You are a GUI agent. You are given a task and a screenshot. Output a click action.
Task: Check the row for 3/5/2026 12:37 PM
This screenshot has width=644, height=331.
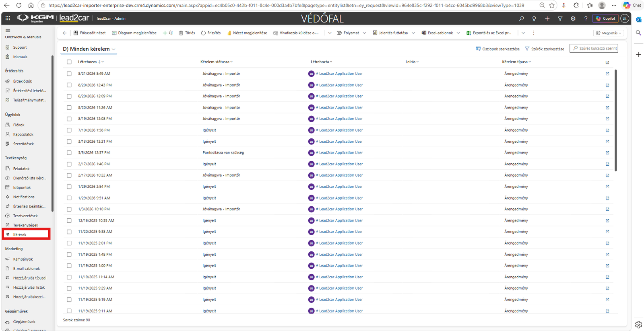click(x=69, y=153)
